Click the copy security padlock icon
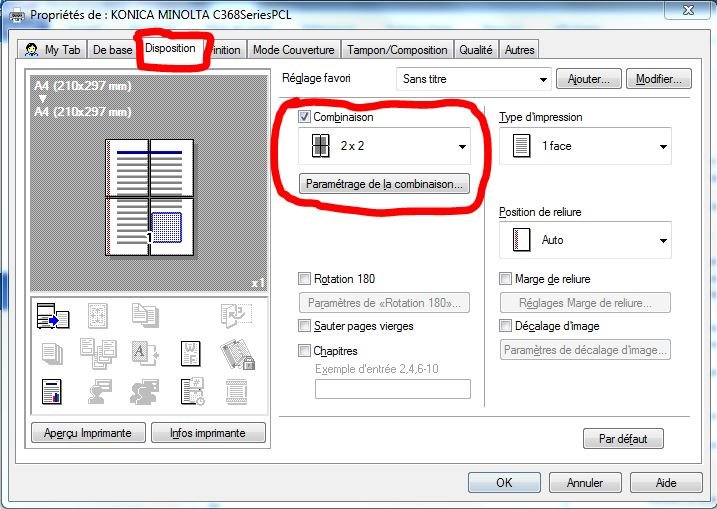 pos(237,354)
